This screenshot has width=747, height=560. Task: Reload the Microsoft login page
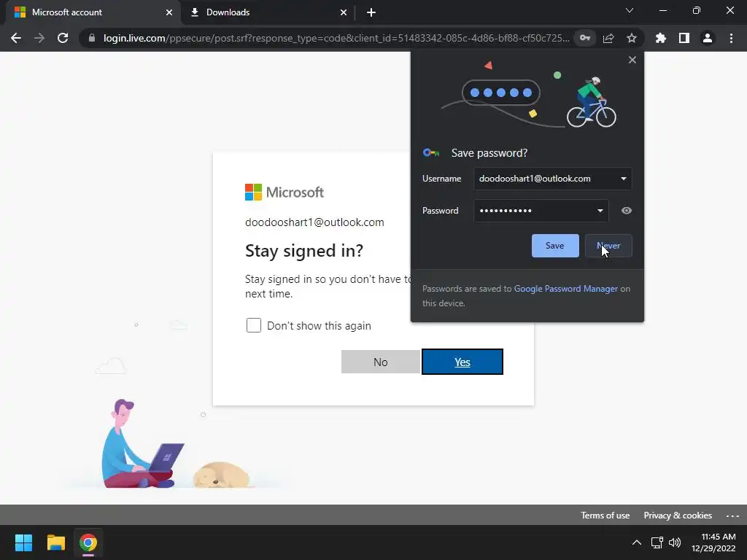[63, 38]
